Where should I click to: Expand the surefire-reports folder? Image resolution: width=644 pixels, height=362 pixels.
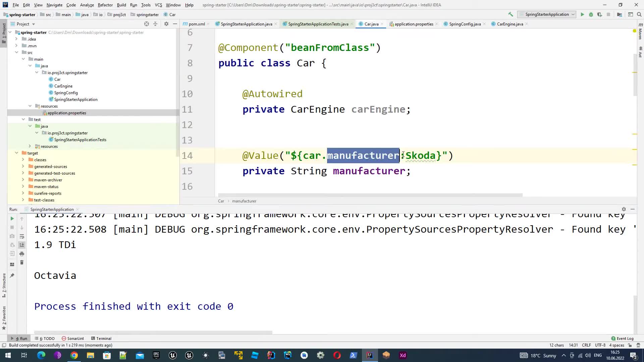[23, 193]
